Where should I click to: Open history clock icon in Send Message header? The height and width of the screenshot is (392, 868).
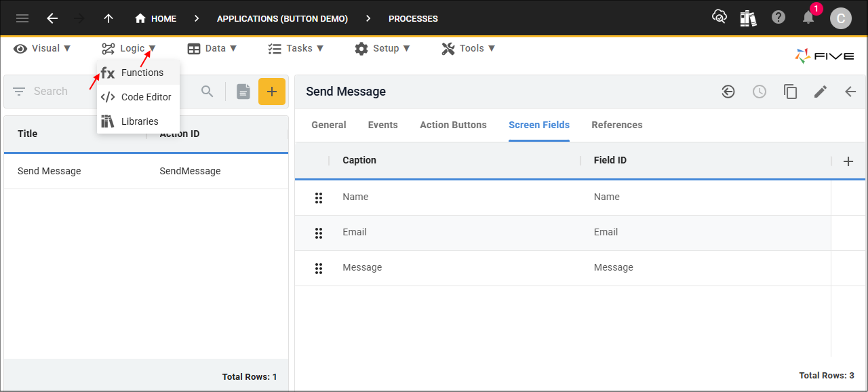pos(759,92)
